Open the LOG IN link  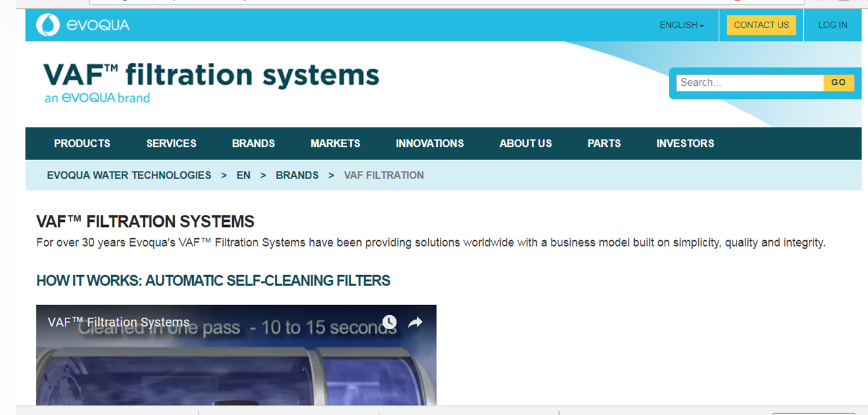tap(832, 25)
